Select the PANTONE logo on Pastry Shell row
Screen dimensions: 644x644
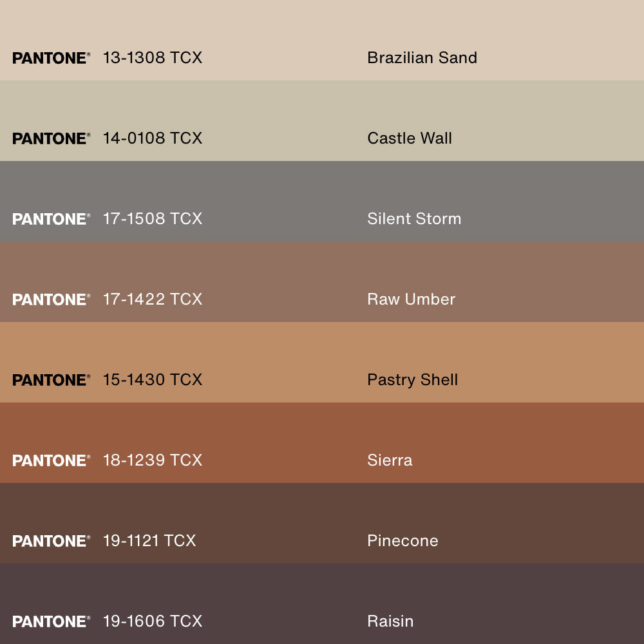tap(51, 380)
